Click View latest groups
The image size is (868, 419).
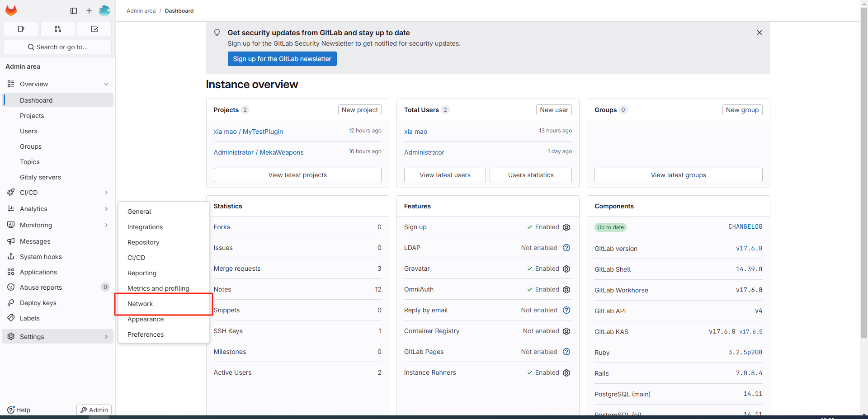click(679, 175)
